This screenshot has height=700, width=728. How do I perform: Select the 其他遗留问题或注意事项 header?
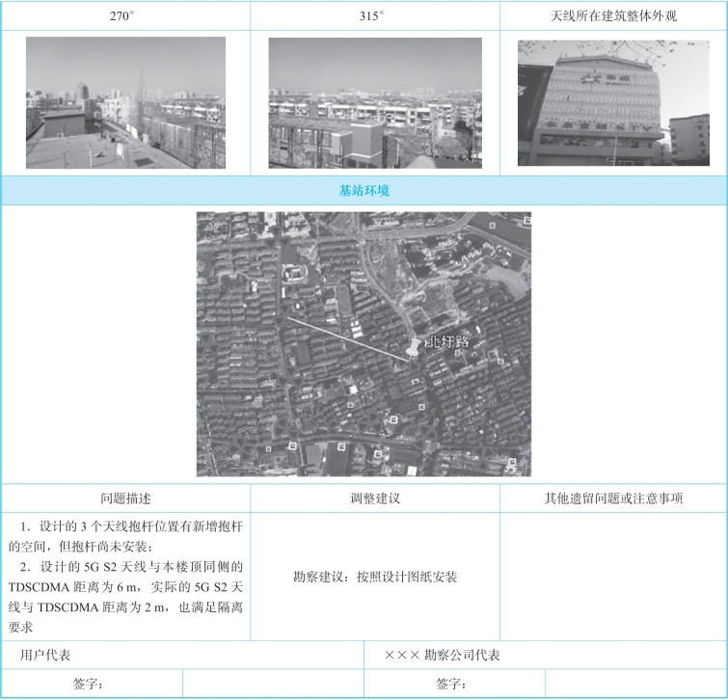613,498
